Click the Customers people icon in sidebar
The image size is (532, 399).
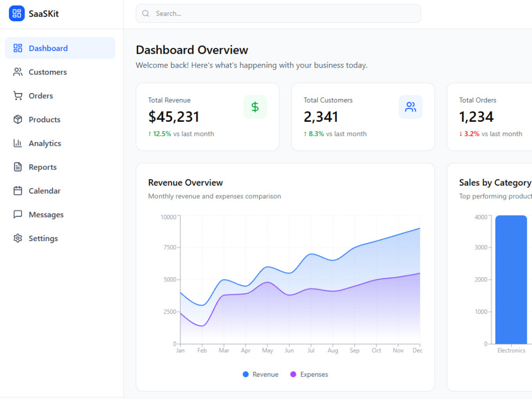18,72
